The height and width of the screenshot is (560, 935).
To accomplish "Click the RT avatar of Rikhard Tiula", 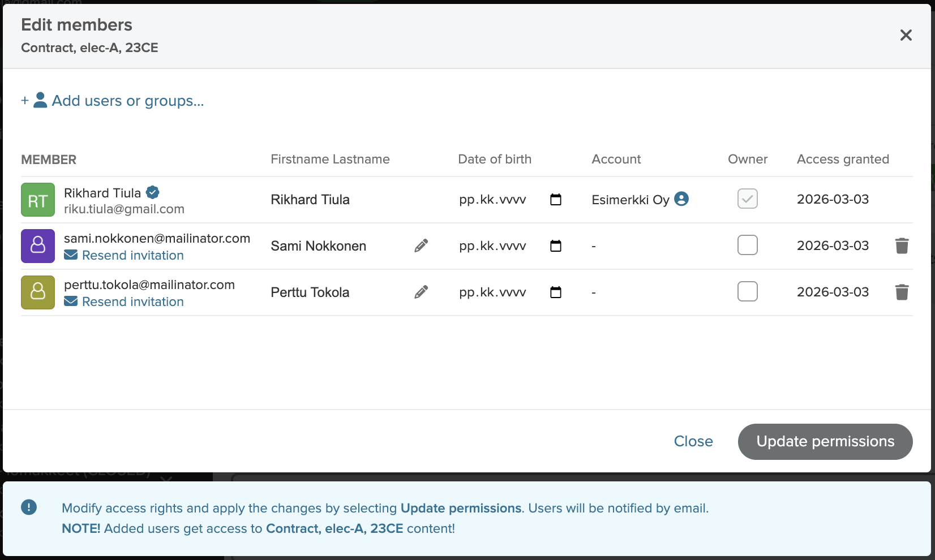I will click(38, 200).
